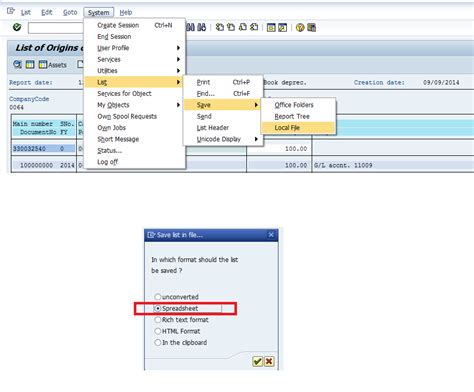
Task: Expand the Services submenu
Action: pyautogui.click(x=135, y=59)
